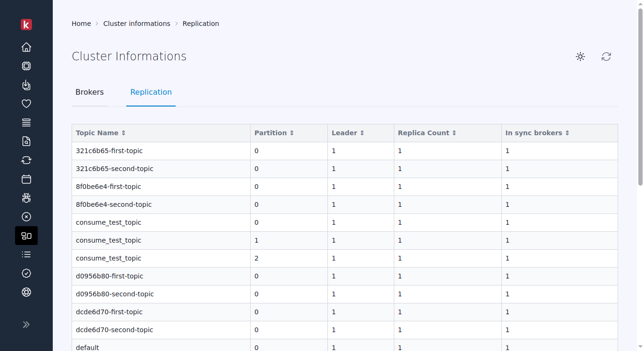Collapse the sidebar with the double chevron
The width and height of the screenshot is (644, 351).
[x=26, y=324]
